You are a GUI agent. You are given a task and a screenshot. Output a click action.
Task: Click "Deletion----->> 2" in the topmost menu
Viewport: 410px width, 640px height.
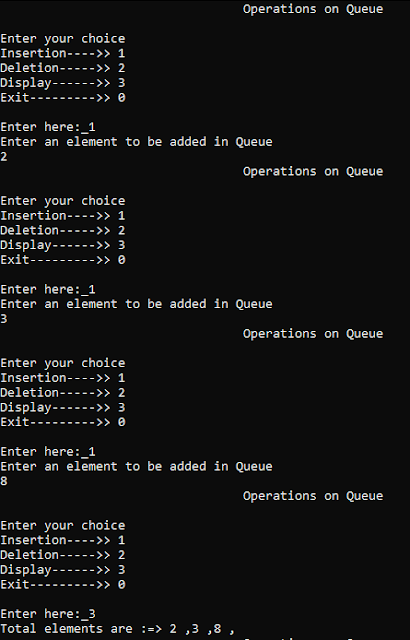[63, 68]
